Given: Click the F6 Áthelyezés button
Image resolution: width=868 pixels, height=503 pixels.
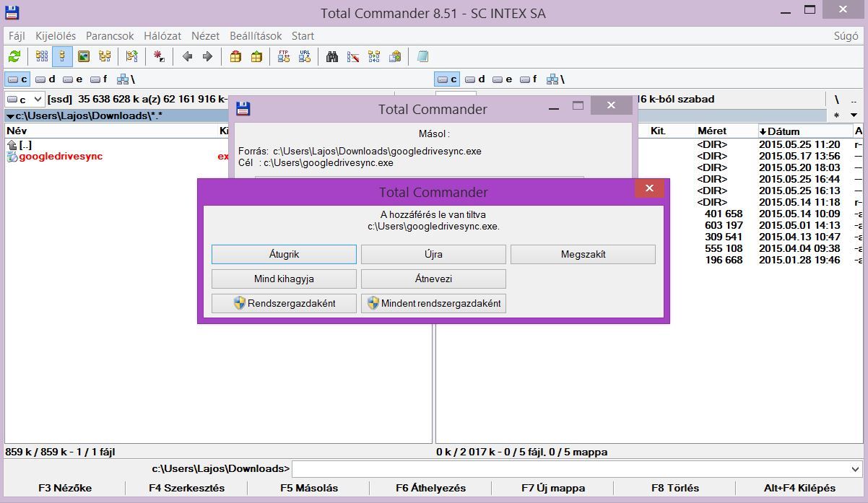Looking at the screenshot, I should 430,488.
